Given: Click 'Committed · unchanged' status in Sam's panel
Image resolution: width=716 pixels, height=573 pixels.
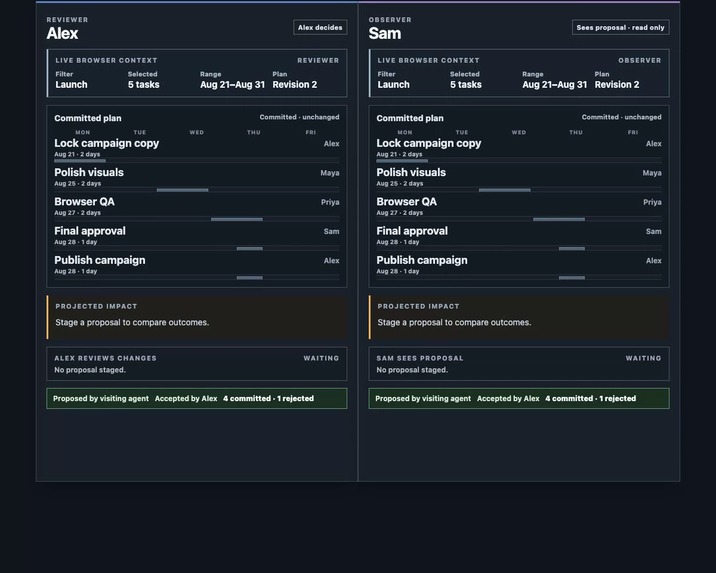Looking at the screenshot, I should pos(621,117).
